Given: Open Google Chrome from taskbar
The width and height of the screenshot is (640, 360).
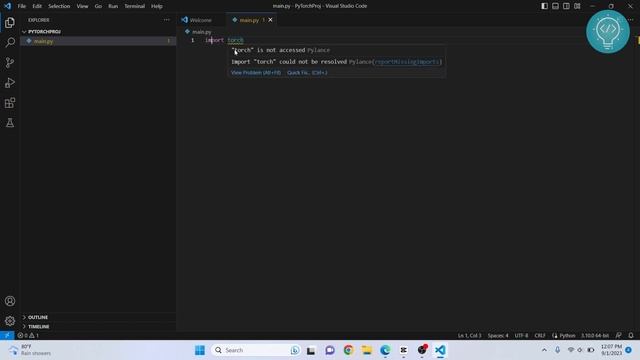Looking at the screenshot, I should click(348, 350).
